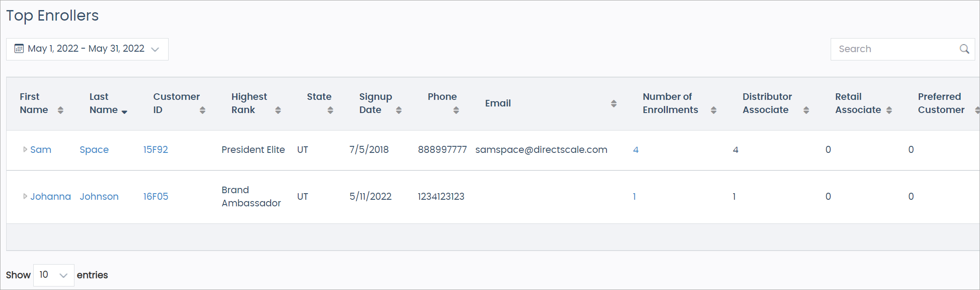
Task: Sort by First Name column arrows
Action: click(x=60, y=110)
